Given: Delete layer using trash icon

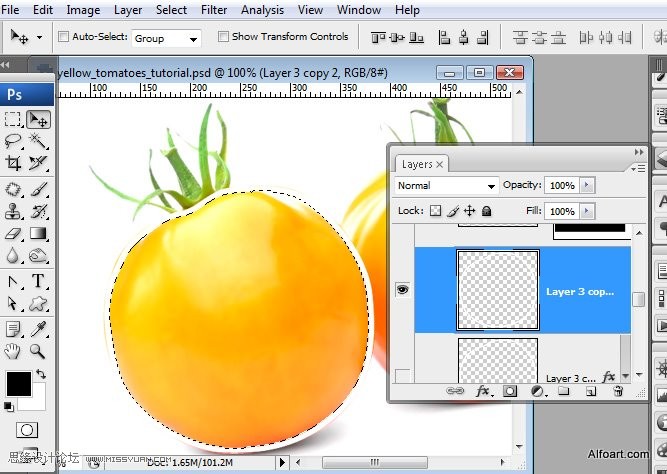Looking at the screenshot, I should click(x=618, y=392).
